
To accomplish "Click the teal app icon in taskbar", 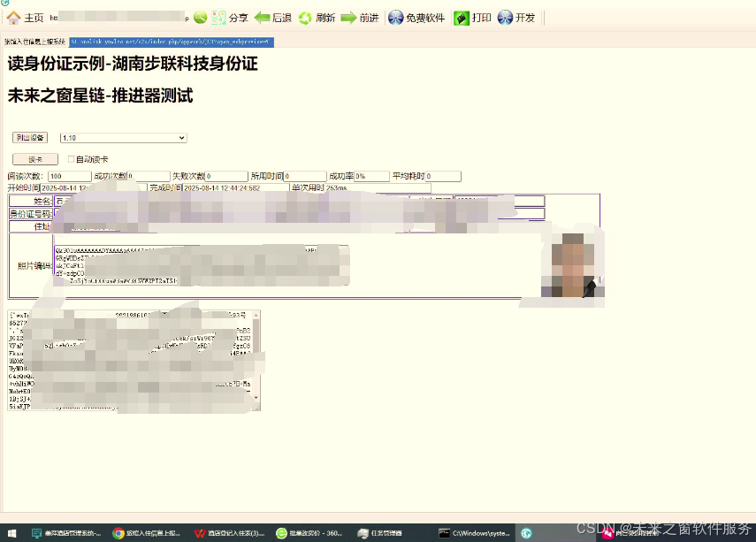I will click(x=526, y=533).
